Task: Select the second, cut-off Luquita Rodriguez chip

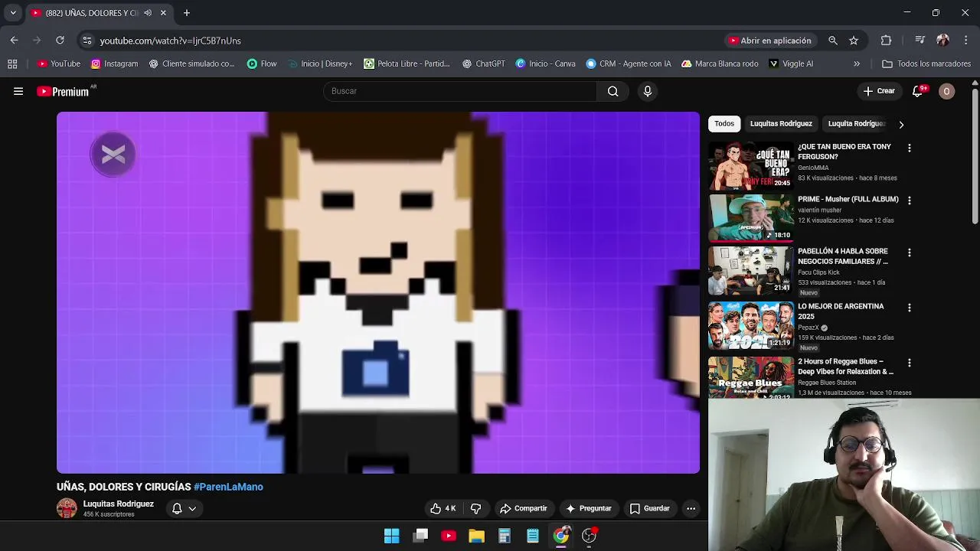Action: pos(856,123)
